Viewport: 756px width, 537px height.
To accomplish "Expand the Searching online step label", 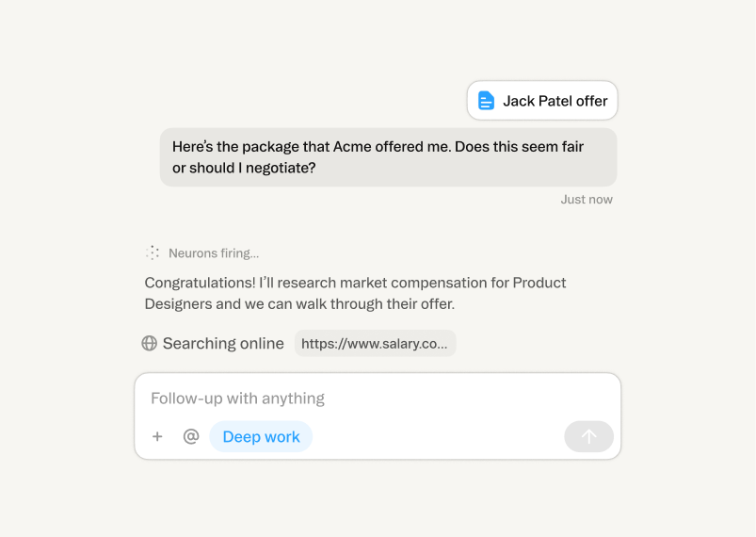I will coord(223,344).
